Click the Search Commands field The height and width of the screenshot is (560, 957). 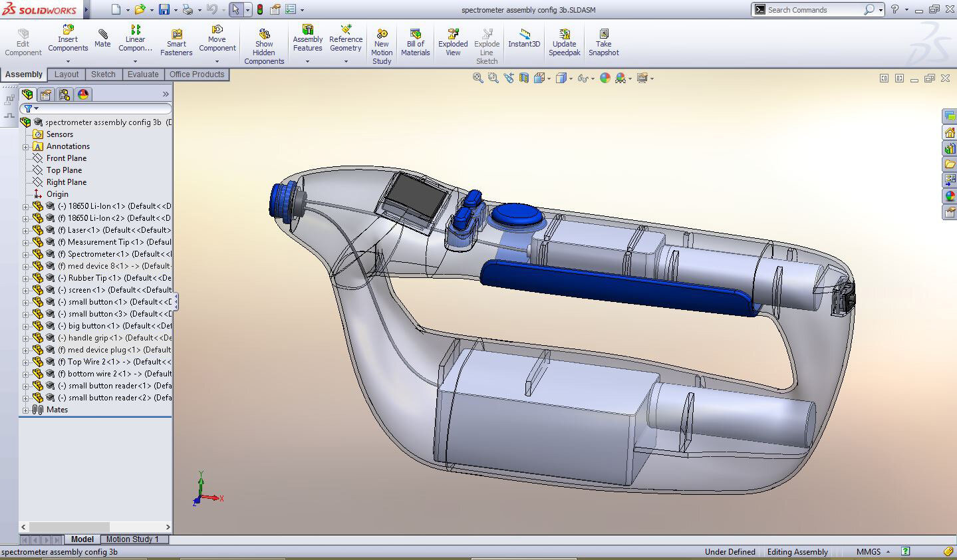click(815, 9)
